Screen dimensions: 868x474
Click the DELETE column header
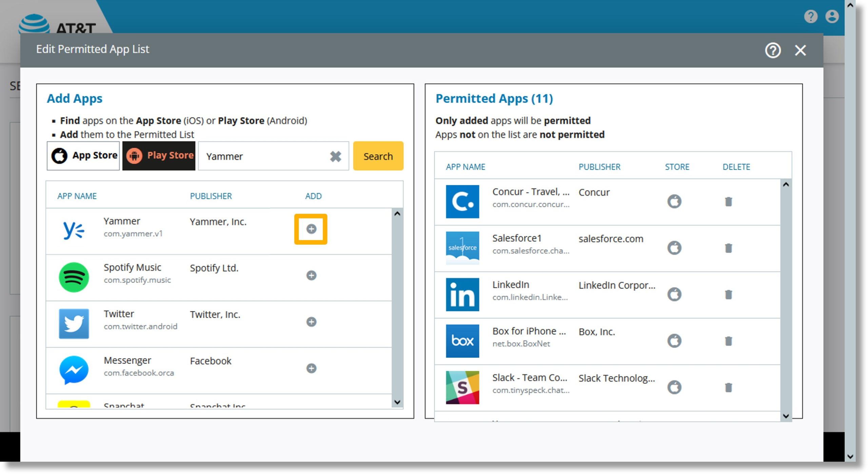pyautogui.click(x=736, y=167)
